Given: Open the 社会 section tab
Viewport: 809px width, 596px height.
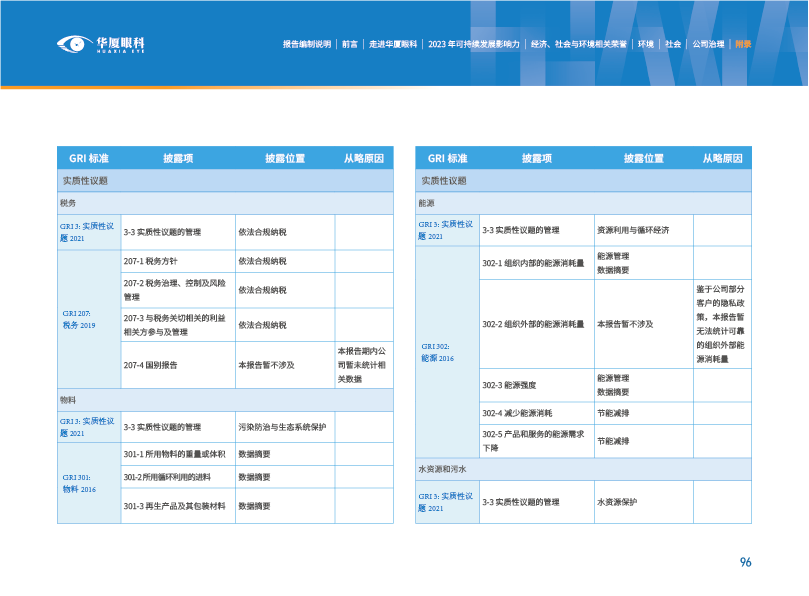Looking at the screenshot, I should pos(673,44).
